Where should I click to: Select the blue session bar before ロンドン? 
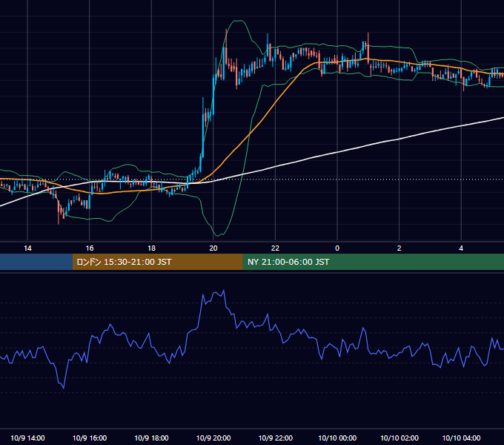coord(36,262)
